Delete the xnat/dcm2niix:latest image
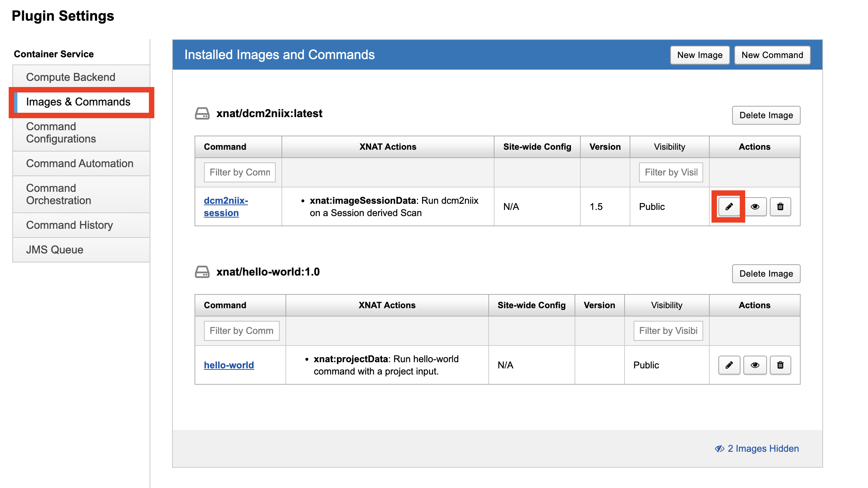Image resolution: width=868 pixels, height=488 pixels. (x=766, y=115)
